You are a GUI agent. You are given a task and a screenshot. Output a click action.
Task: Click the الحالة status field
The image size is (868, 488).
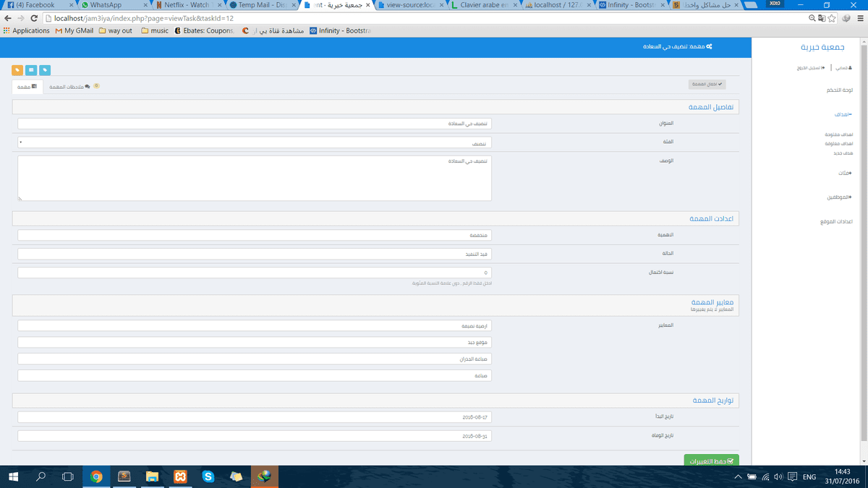tap(255, 254)
